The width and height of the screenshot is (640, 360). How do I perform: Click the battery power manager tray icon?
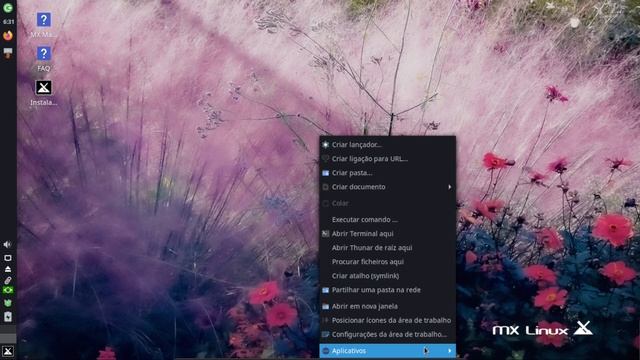coord(8,317)
